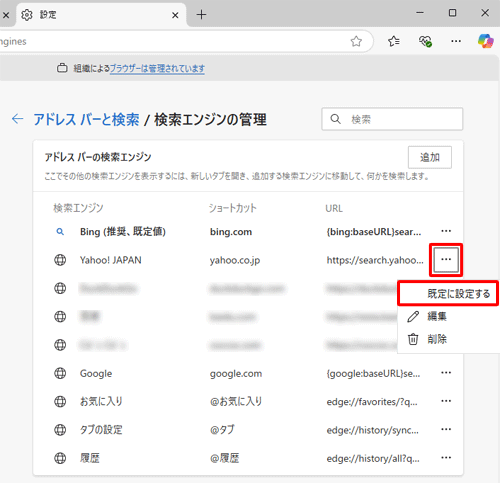The height and width of the screenshot is (483, 500).
Task: Click the gear icon on 設定 tab
Action: [x=27, y=15]
